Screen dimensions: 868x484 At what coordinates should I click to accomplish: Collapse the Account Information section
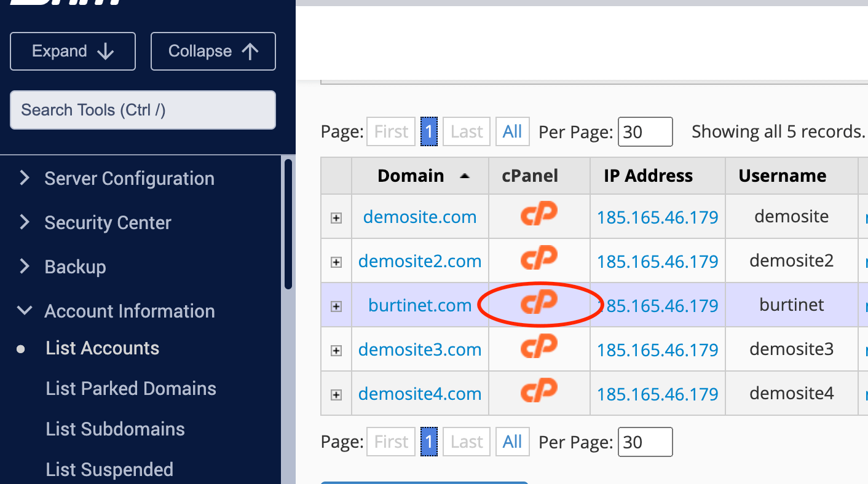(x=129, y=311)
